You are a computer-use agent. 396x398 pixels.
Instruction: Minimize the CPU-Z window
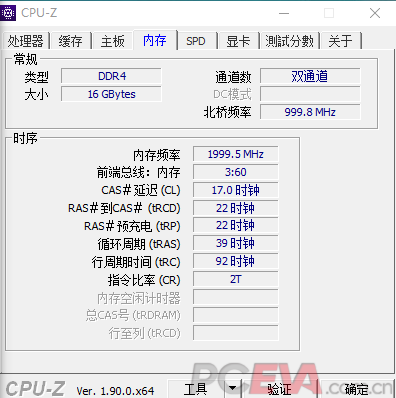tap(284, 13)
